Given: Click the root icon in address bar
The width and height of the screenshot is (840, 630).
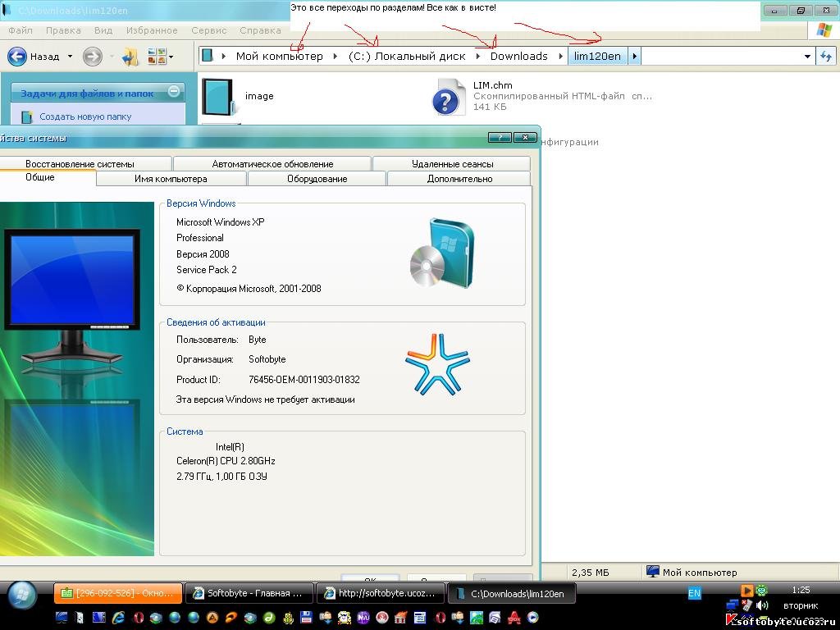Looking at the screenshot, I should click(208, 56).
